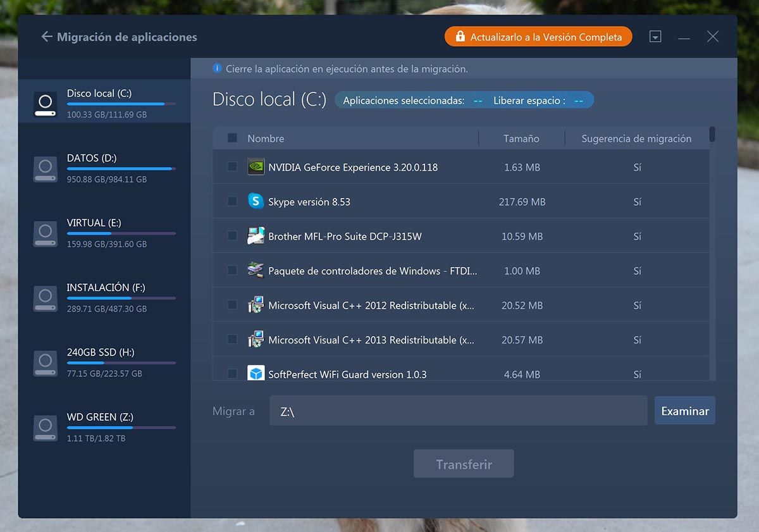Choose the 240GB SSD (H:) drive

coord(104,363)
